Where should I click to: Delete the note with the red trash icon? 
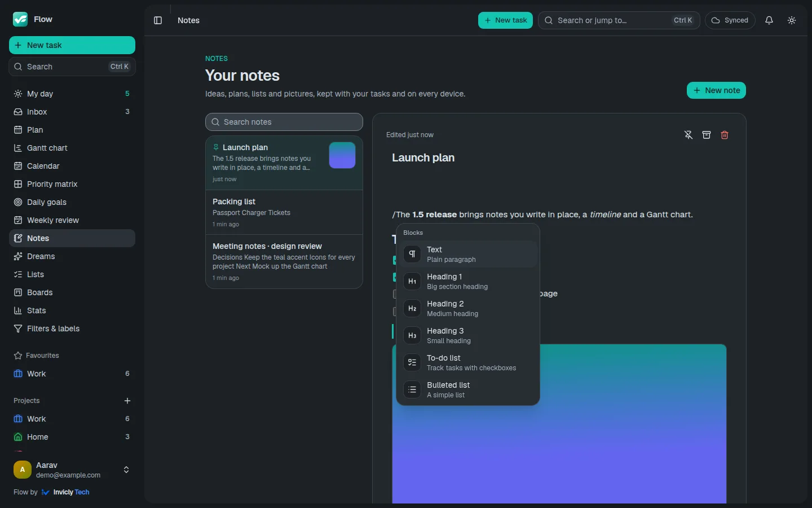(x=725, y=135)
